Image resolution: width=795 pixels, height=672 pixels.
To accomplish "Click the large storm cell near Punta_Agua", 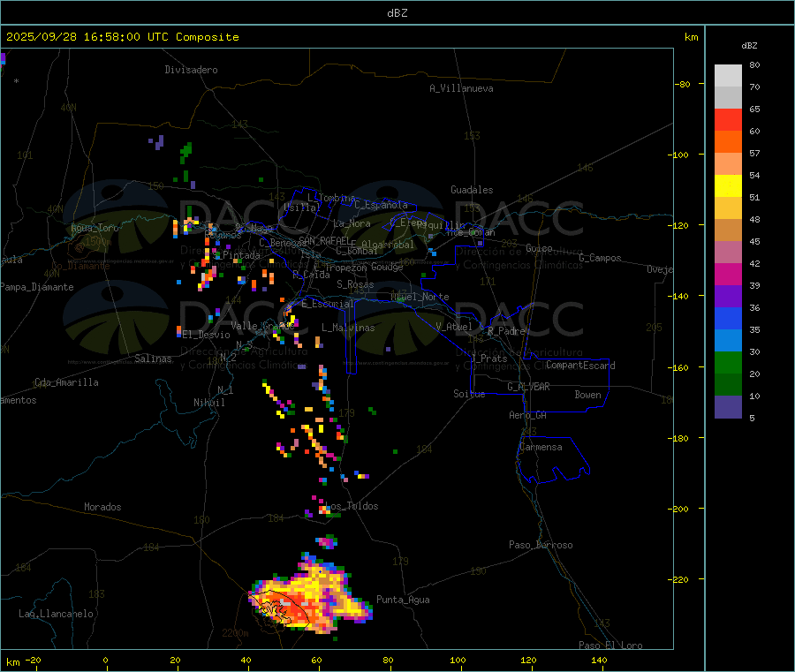I will [x=310, y=598].
